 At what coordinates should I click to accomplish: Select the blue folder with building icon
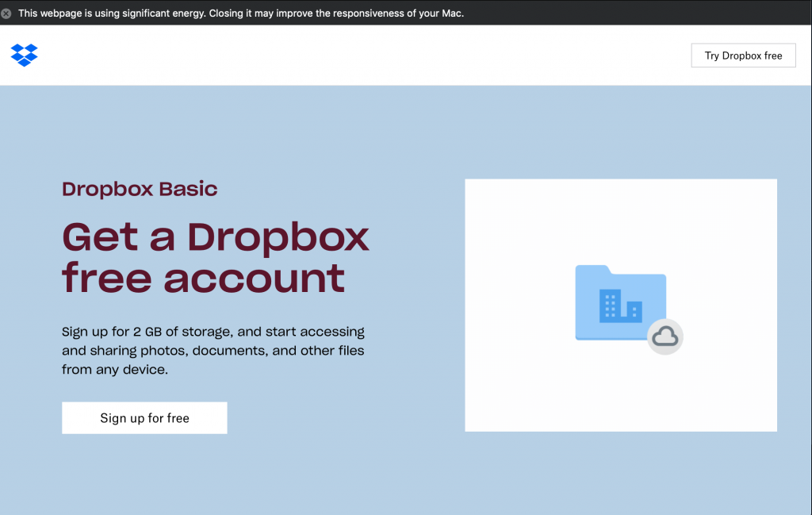click(x=620, y=302)
